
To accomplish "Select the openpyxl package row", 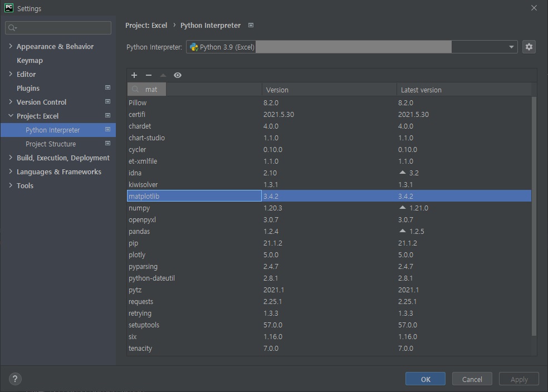I will tap(329, 219).
